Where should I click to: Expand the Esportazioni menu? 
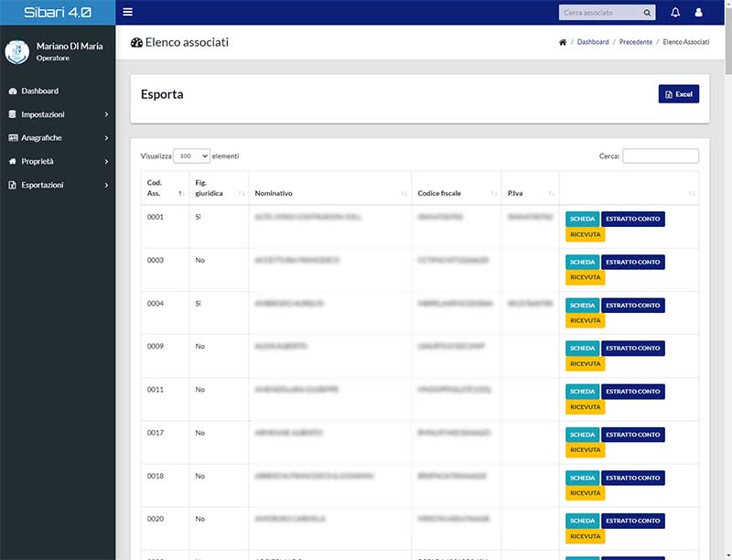click(58, 185)
